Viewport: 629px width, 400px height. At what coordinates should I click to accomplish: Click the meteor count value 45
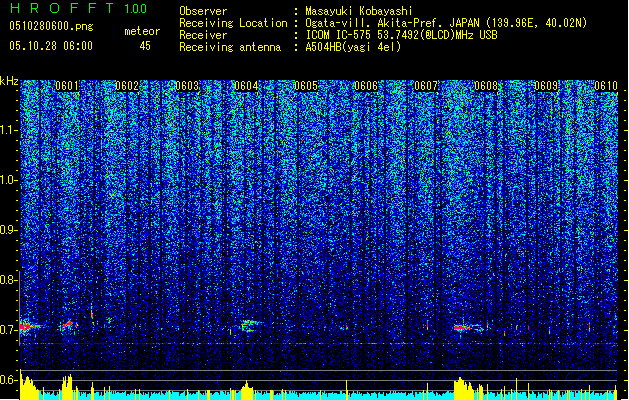coord(145,46)
